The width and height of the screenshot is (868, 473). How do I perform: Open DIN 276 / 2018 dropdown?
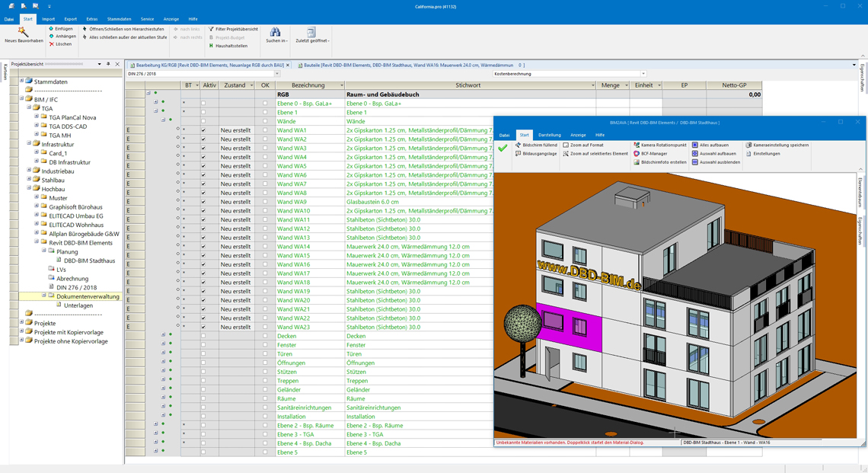277,74
